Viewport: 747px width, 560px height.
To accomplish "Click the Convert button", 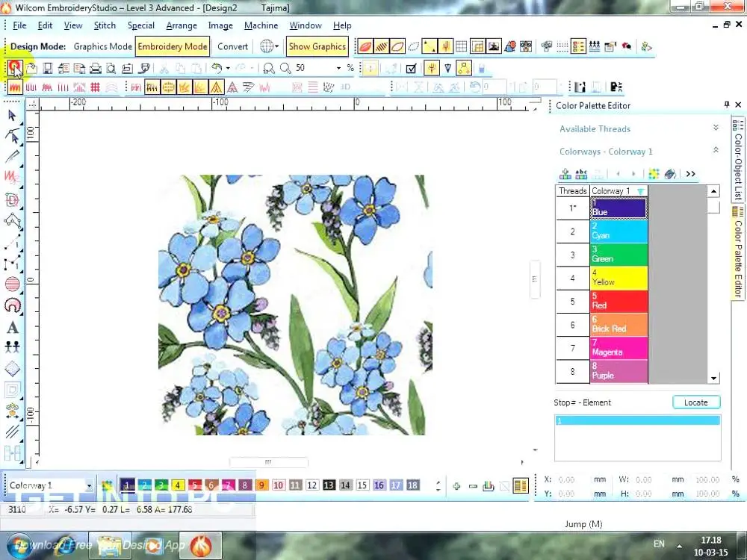I will tap(232, 46).
